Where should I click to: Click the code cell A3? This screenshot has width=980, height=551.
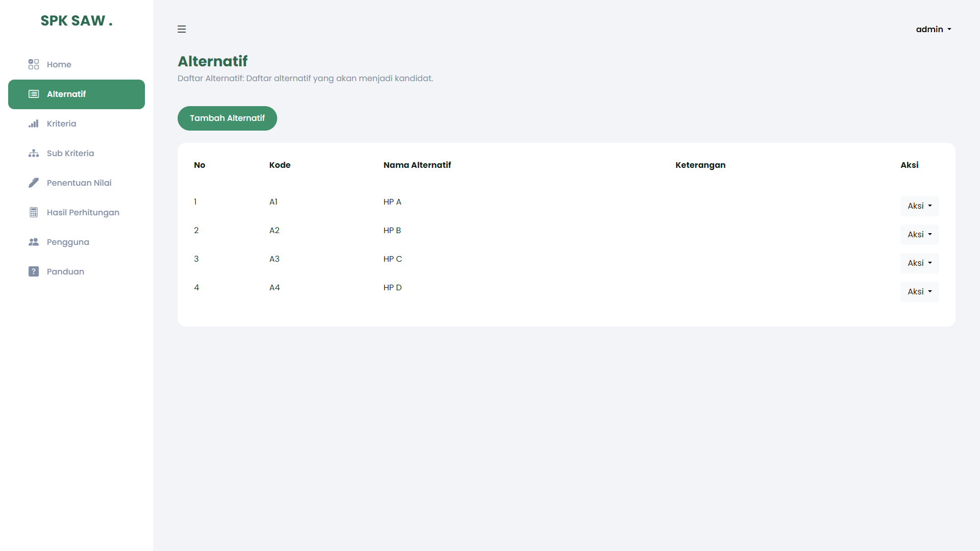[274, 259]
